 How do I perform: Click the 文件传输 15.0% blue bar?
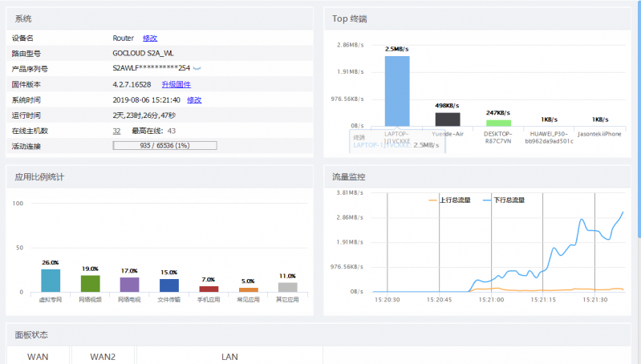pos(169,285)
